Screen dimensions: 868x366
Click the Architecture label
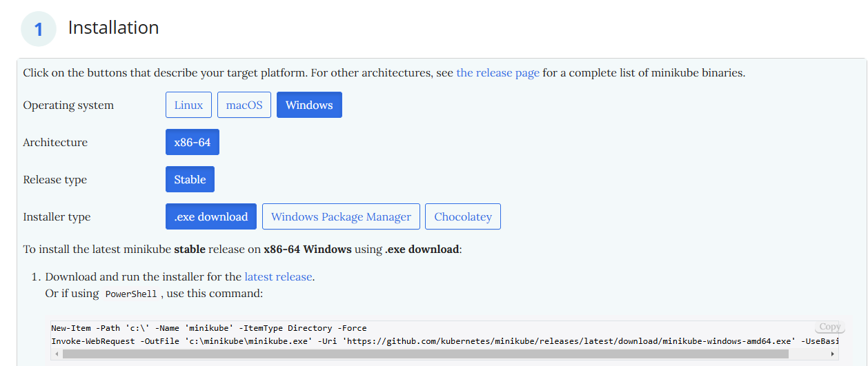click(x=55, y=142)
